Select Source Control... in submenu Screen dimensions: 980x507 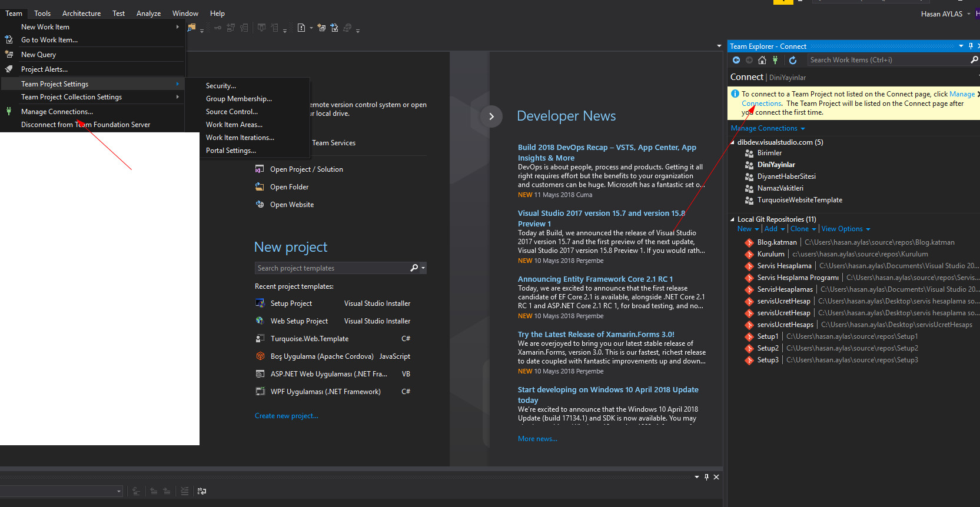click(x=255, y=112)
